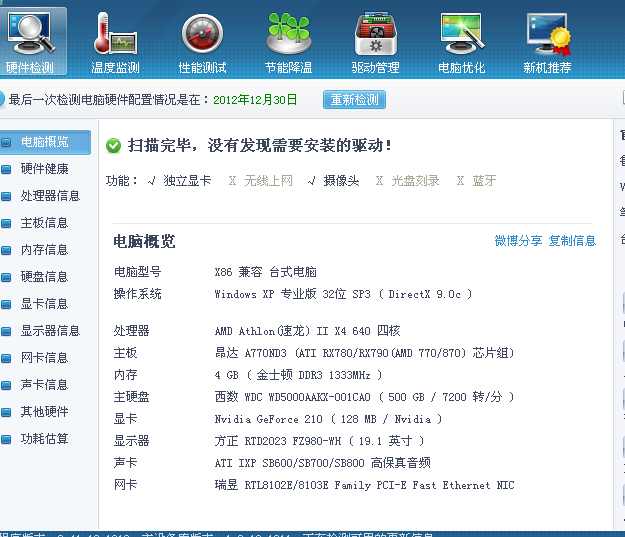This screenshot has width=625, height=537.
Task: Click the model value X86 兼容 台式电脑
Action: (265, 272)
